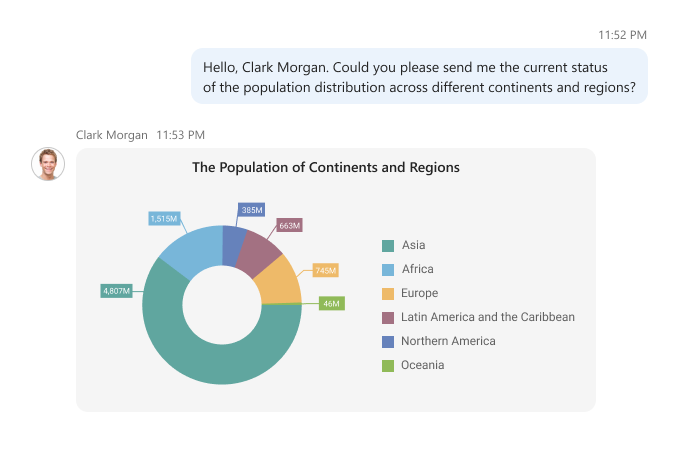The height and width of the screenshot is (460, 680).
Task: Click Clark Morgan's avatar photo
Action: click(48, 164)
